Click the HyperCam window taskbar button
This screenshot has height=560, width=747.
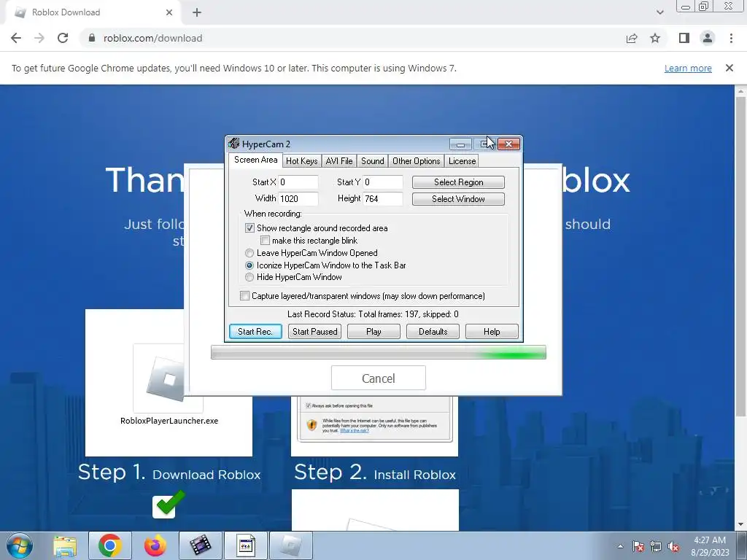tap(246, 545)
